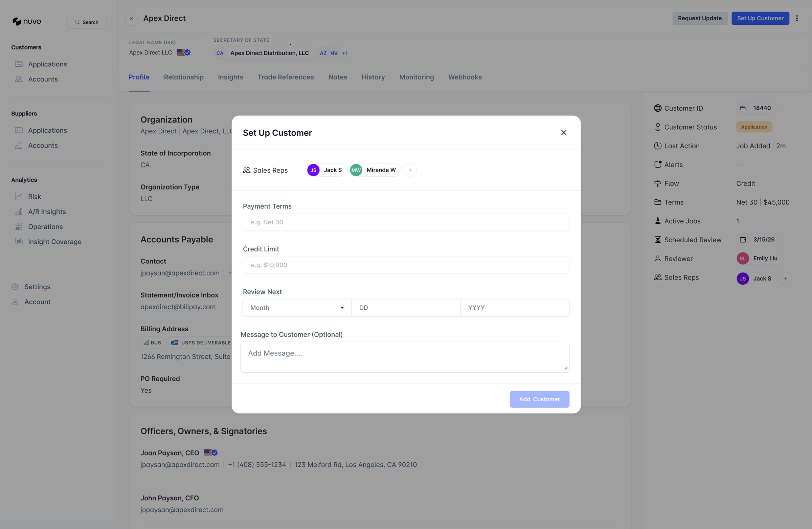Open Settings in the sidebar
This screenshot has height=529, width=812.
coord(37,287)
